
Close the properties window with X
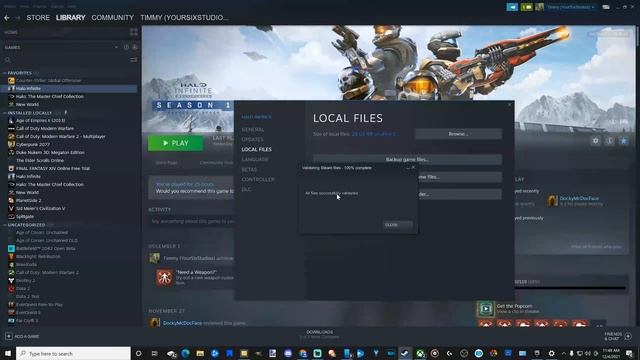click(509, 105)
